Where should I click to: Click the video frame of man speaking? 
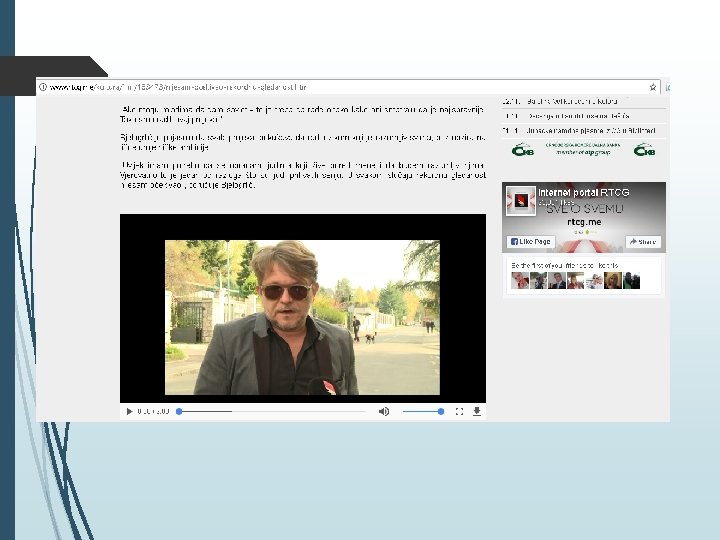point(302,317)
